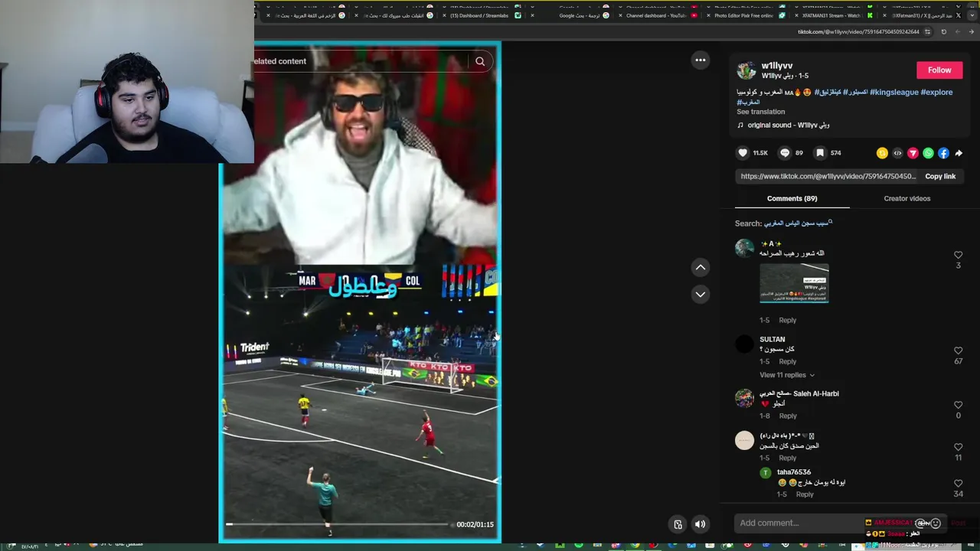Reply to ✨A✨'s comment
The height and width of the screenshot is (551, 980).
click(787, 320)
